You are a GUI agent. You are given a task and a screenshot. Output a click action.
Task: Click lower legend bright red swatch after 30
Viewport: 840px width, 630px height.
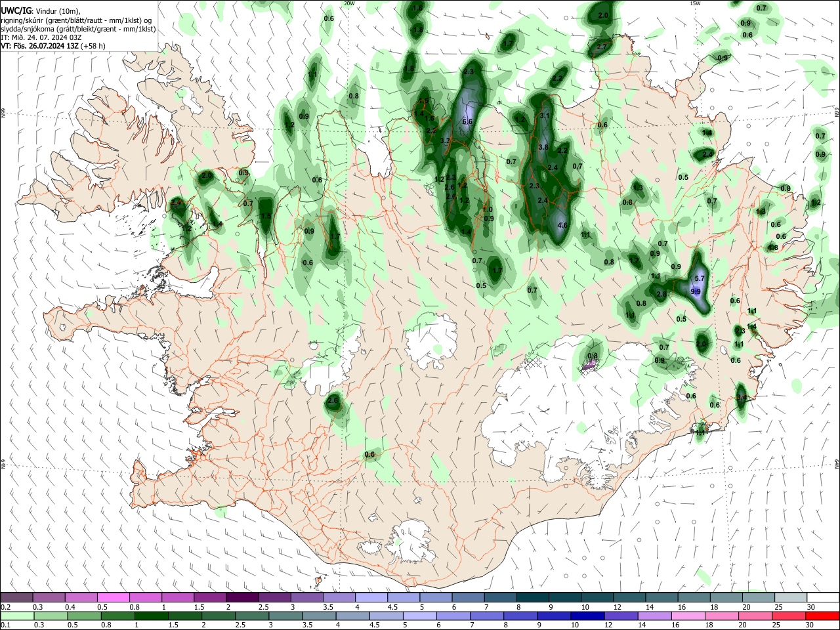(x=822, y=616)
